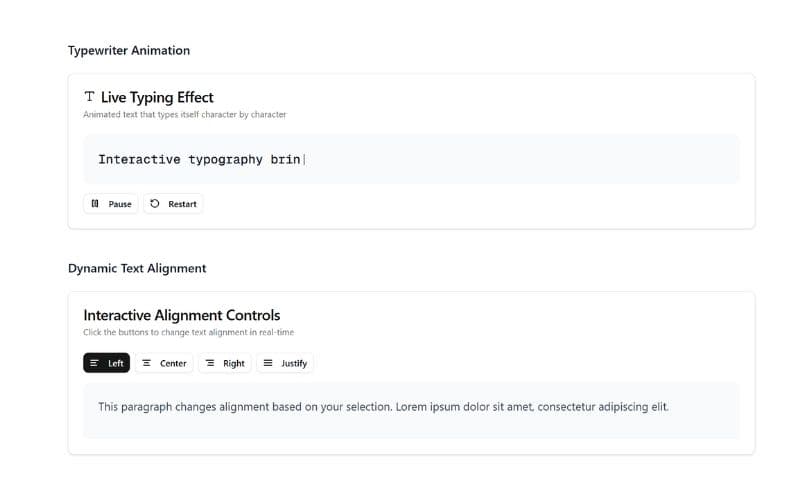Screen dimensions: 800x500
Task: Click the Typewriter Animation section heading
Action: pos(129,50)
